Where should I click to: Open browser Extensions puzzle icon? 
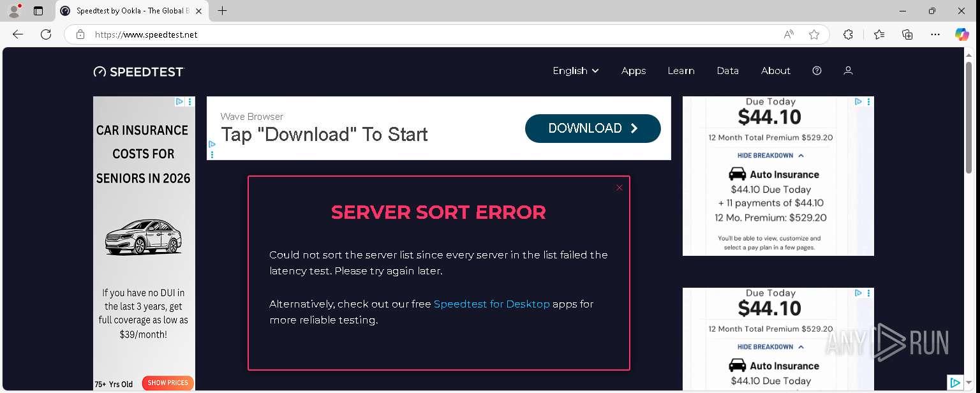pyautogui.click(x=848, y=34)
